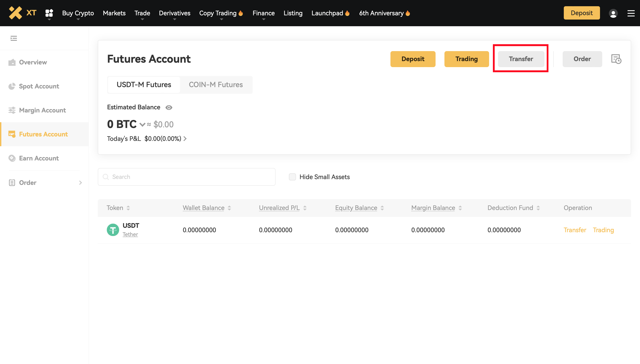Screen dimensions: 640x364
Task: Open the Finance menu
Action: tap(264, 13)
